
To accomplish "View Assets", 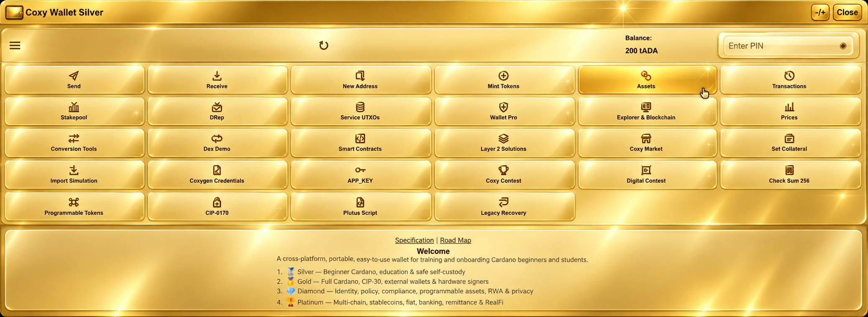I will click(x=647, y=80).
